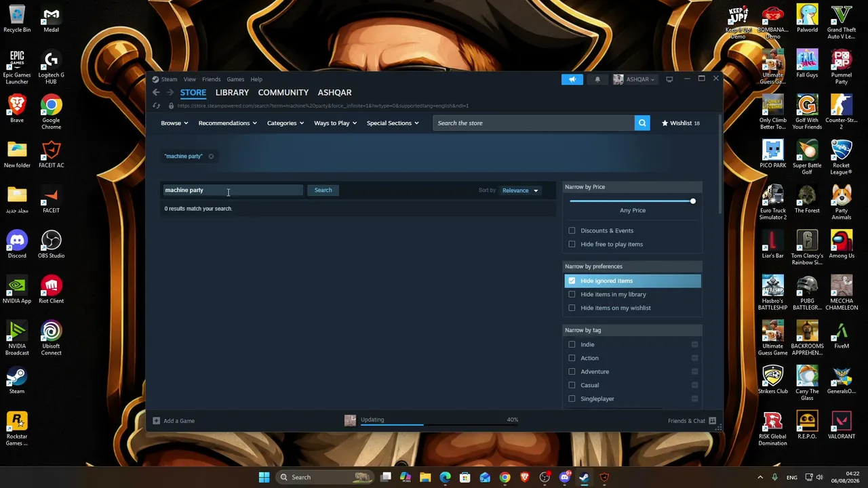Select the Fall Guys desktop icon
This screenshot has height=488, width=868.
click(x=807, y=64)
